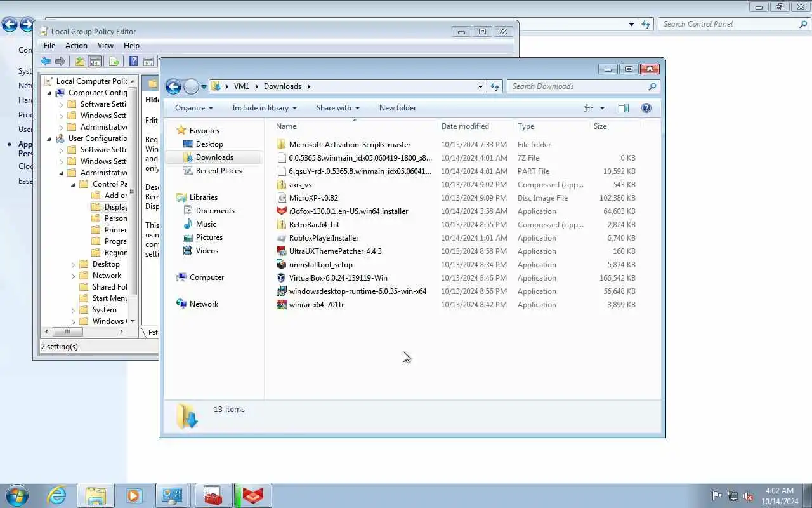Viewport: 812px width, 508px height.
Task: Open Videos library in navigation pane
Action: pos(207,251)
